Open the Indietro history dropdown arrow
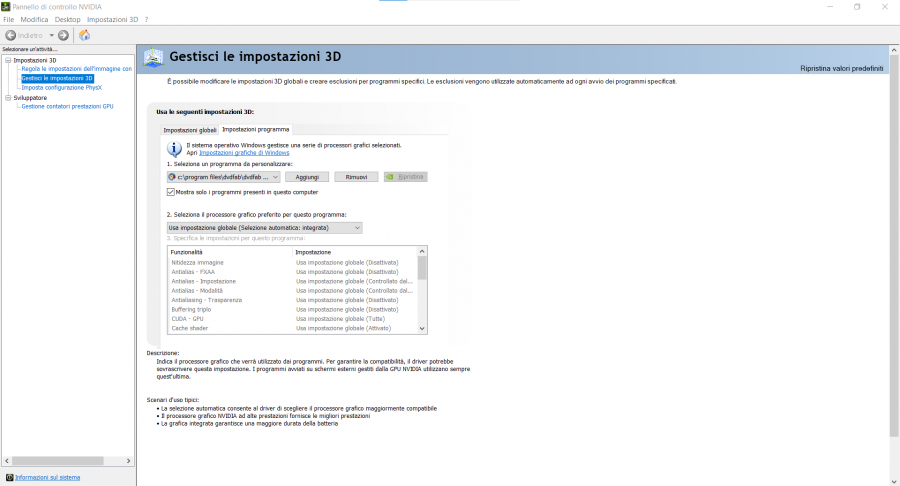Viewport: 900px width, 486px height. 51,36
